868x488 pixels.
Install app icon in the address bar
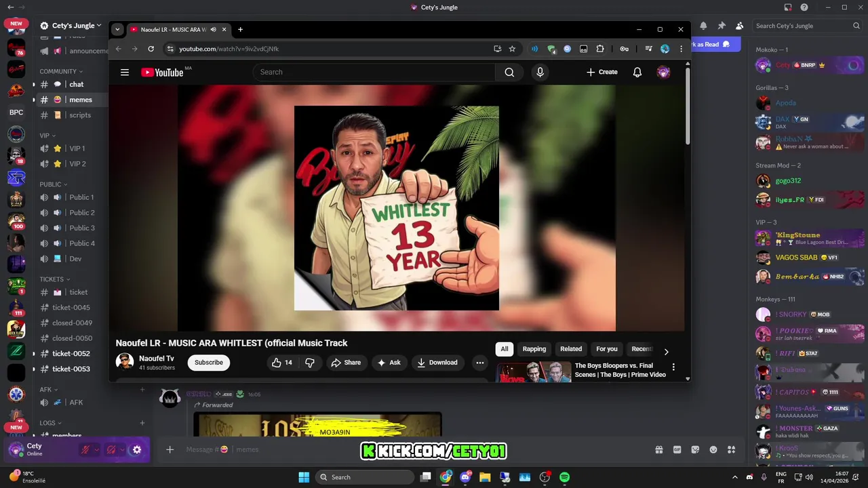497,49
